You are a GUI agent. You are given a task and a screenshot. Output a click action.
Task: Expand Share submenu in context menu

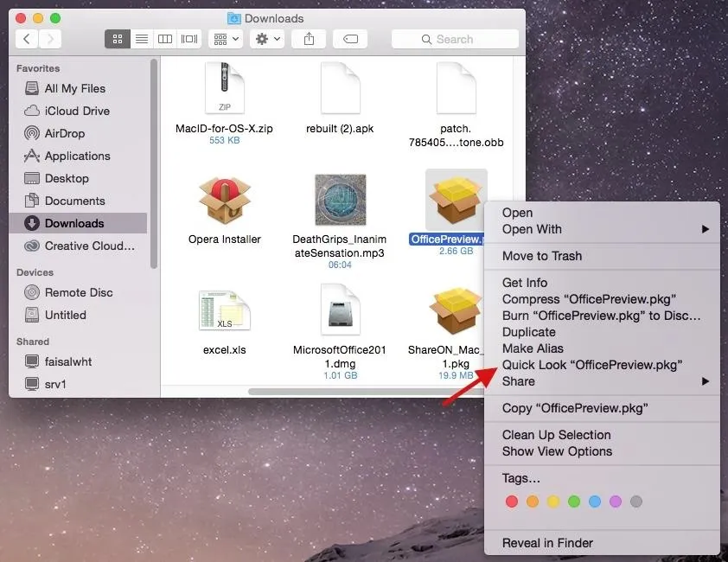(602, 381)
